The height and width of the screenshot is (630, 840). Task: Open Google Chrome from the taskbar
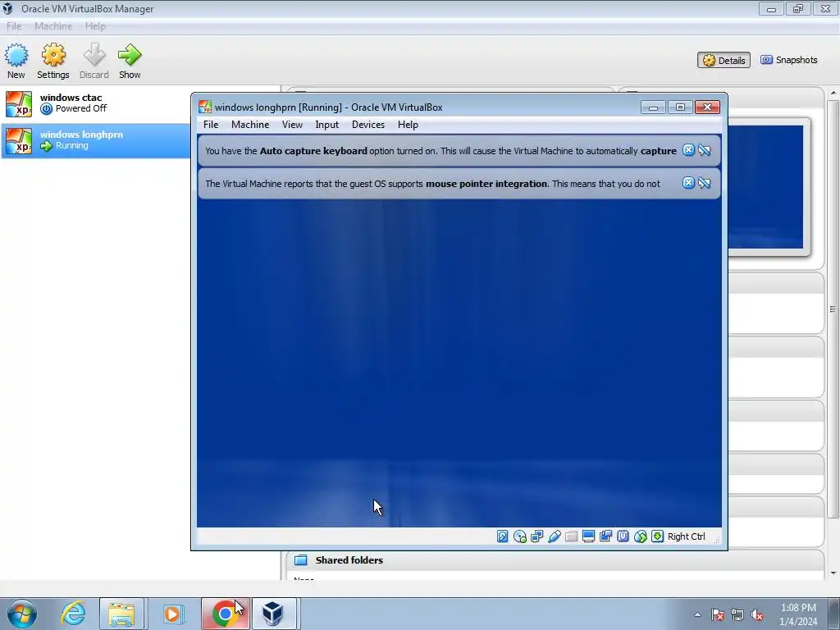225,614
